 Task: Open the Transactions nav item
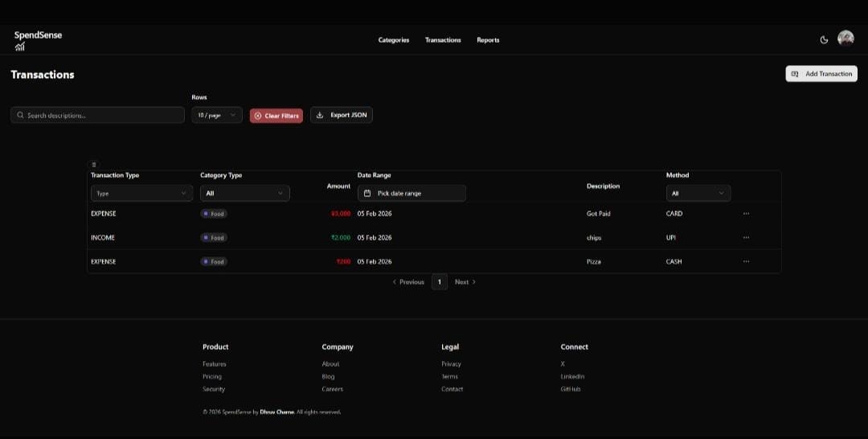pos(443,40)
